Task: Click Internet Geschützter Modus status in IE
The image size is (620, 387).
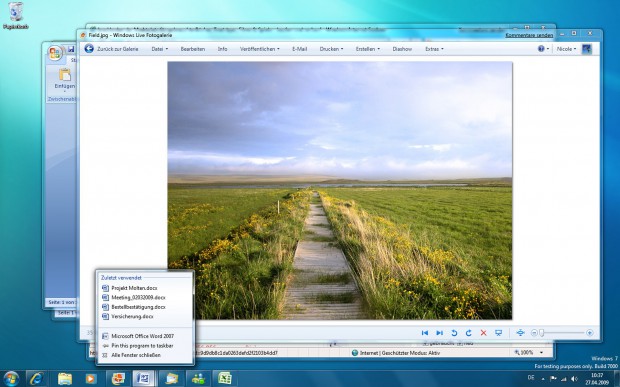Action: coord(396,353)
